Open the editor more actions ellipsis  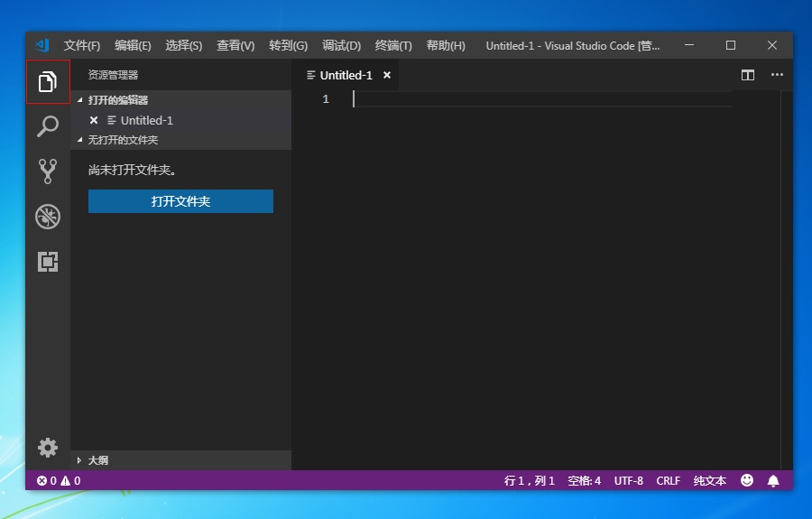click(777, 75)
